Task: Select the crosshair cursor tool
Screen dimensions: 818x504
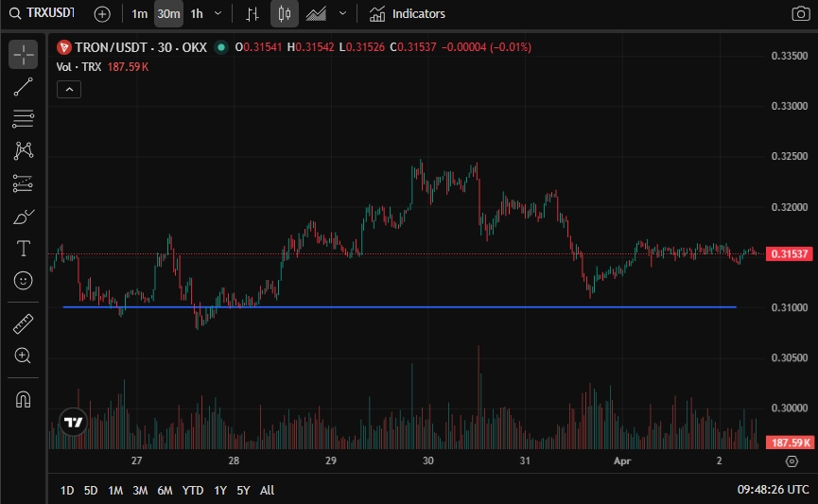Action: tap(23, 54)
